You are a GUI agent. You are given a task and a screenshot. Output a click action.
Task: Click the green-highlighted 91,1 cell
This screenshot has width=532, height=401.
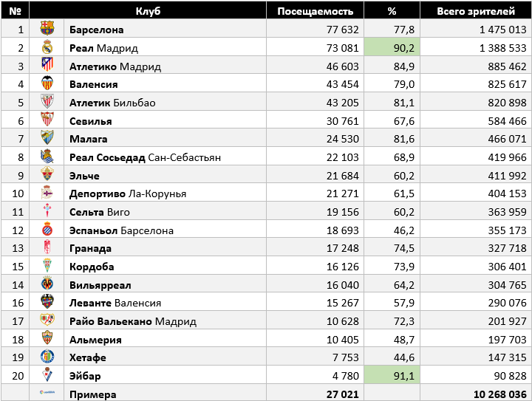click(x=392, y=376)
